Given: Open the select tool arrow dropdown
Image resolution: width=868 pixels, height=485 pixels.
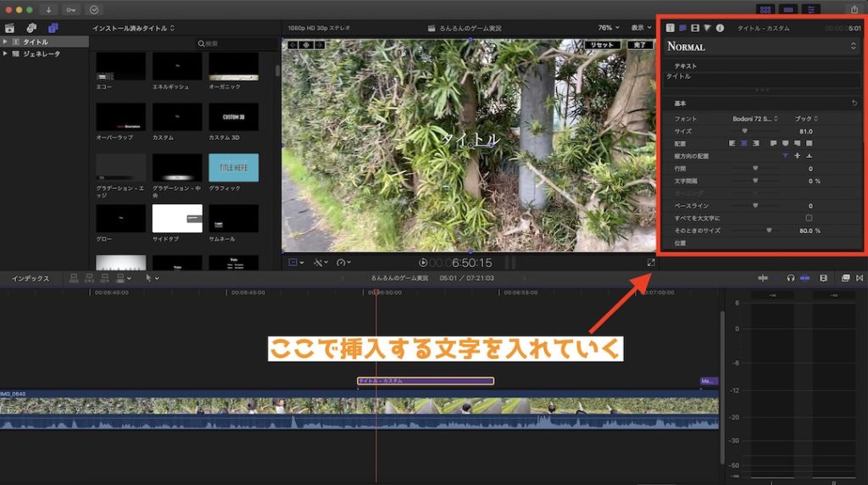Looking at the screenshot, I should click(x=153, y=278).
